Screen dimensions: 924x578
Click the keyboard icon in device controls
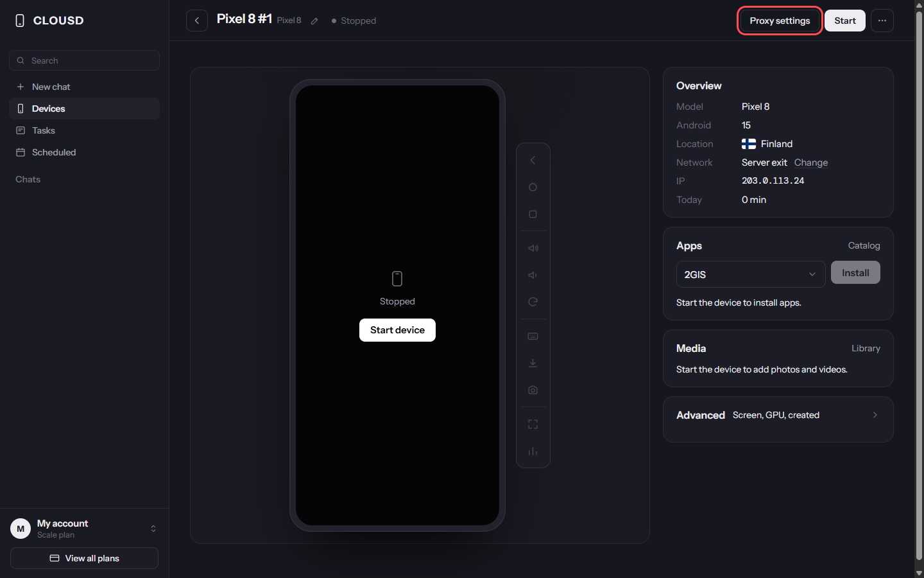pyautogui.click(x=533, y=336)
